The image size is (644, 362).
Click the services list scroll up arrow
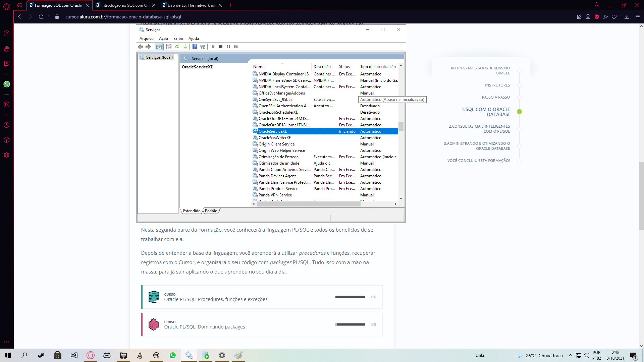point(401,66)
